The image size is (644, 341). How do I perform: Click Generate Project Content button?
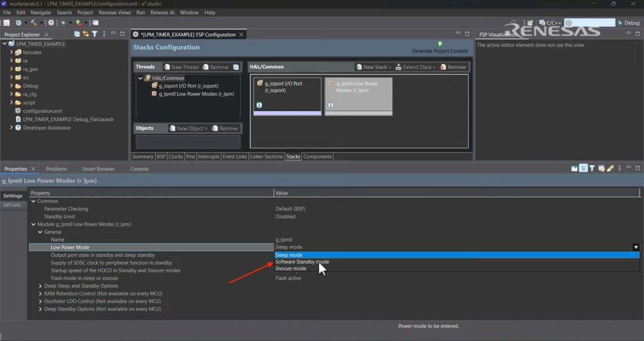[440, 48]
